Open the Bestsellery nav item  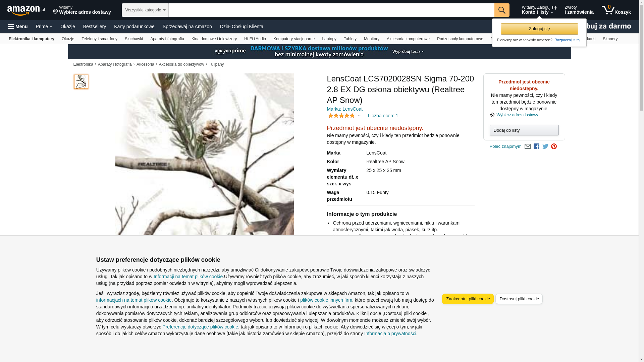(x=95, y=26)
